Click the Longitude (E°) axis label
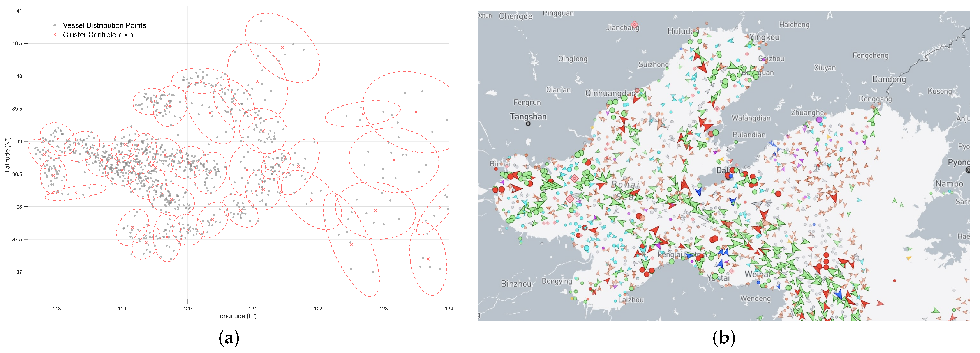This screenshot has height=353, width=980. pyautogui.click(x=236, y=316)
